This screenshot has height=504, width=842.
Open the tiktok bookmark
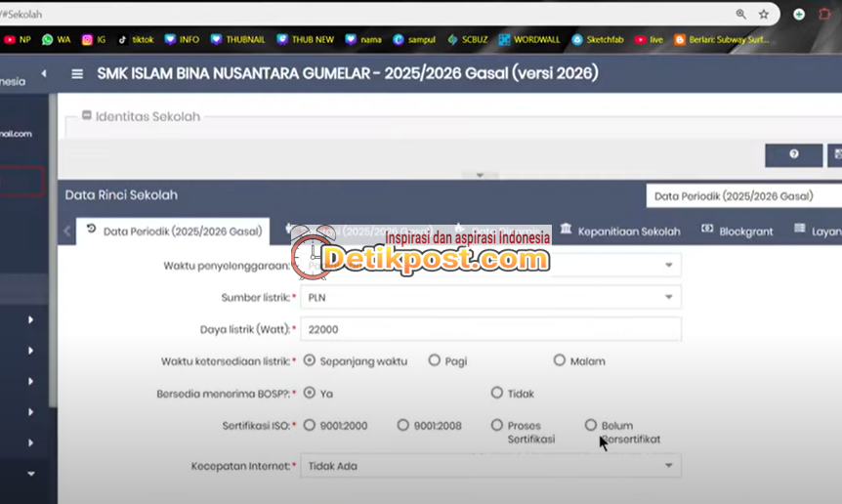[x=136, y=40]
